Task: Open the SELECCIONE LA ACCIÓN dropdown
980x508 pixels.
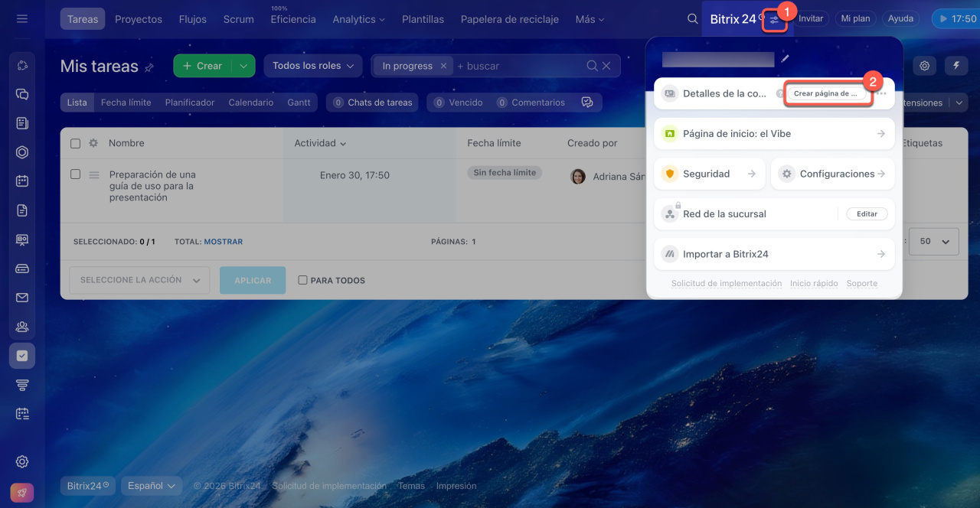Action: (x=139, y=280)
